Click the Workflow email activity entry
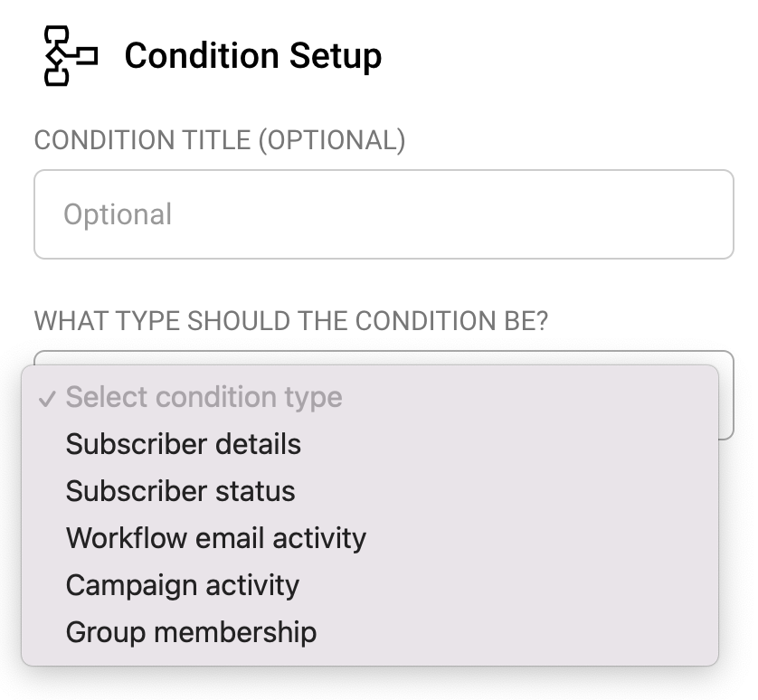This screenshot has width=758, height=700. point(216,538)
